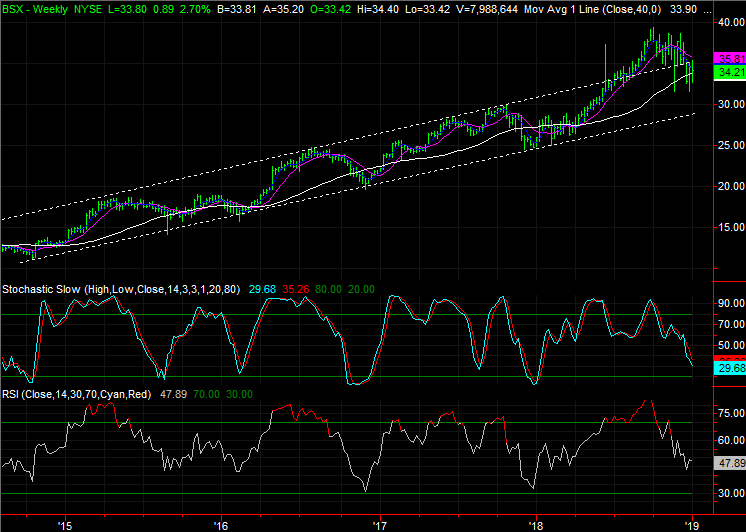
Task: Click the ask A=35.20 value
Action: [284, 9]
